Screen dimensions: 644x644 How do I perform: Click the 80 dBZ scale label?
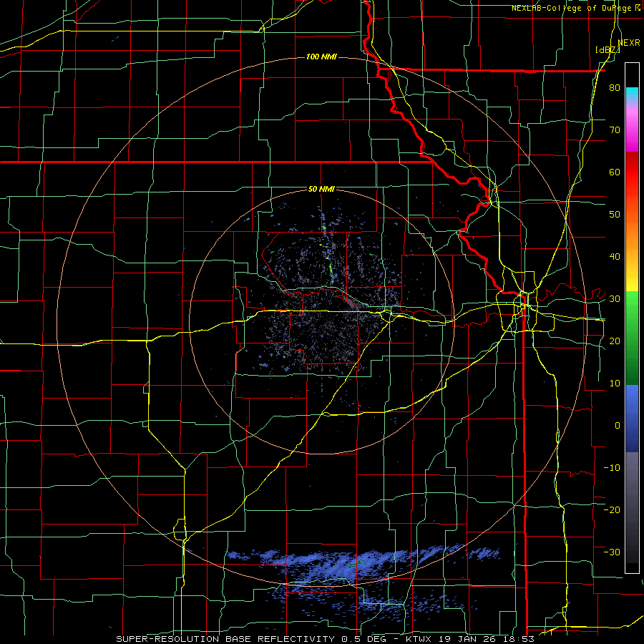coord(615,88)
